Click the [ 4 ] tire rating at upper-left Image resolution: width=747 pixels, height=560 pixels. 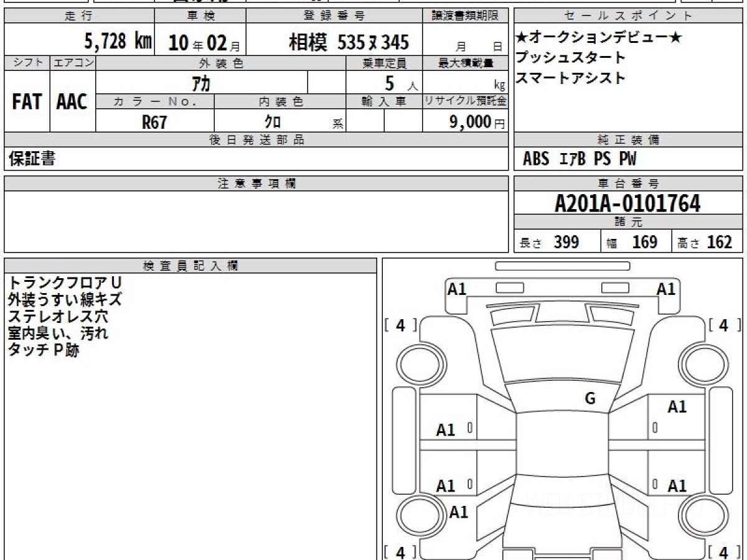pyautogui.click(x=400, y=325)
